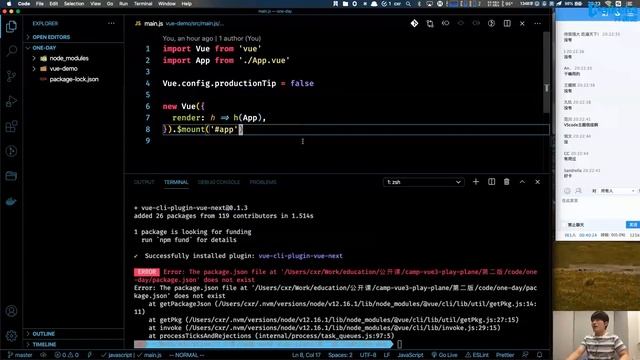Open the Help menu

point(187,4)
